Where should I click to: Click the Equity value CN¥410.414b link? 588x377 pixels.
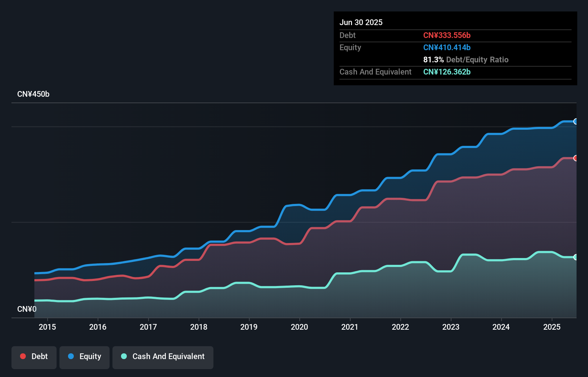pos(447,47)
